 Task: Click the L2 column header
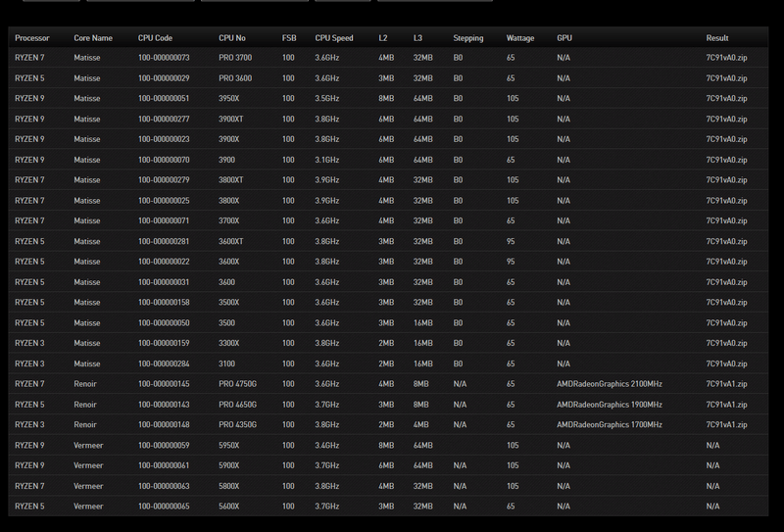383,38
